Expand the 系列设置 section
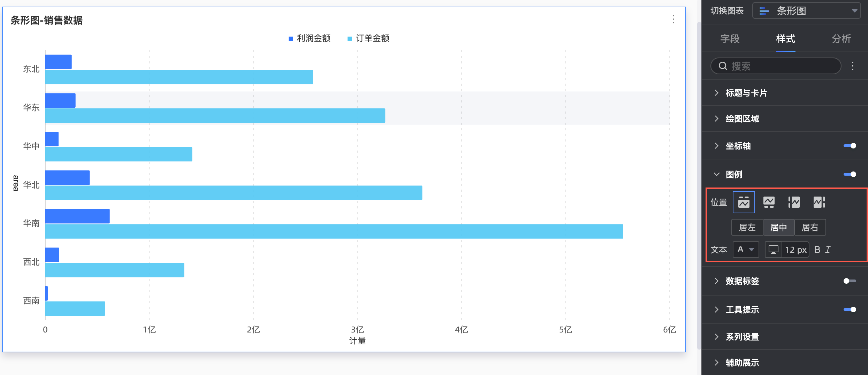 (742, 337)
